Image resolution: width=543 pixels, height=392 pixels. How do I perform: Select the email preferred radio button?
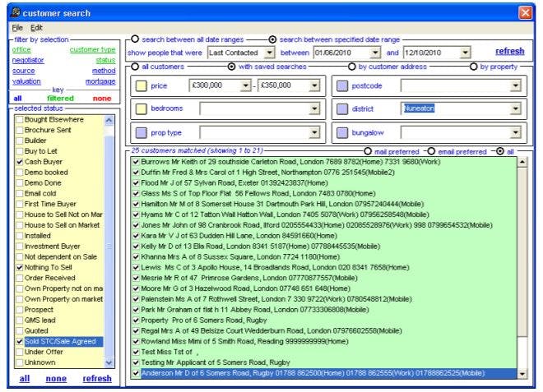coord(431,151)
